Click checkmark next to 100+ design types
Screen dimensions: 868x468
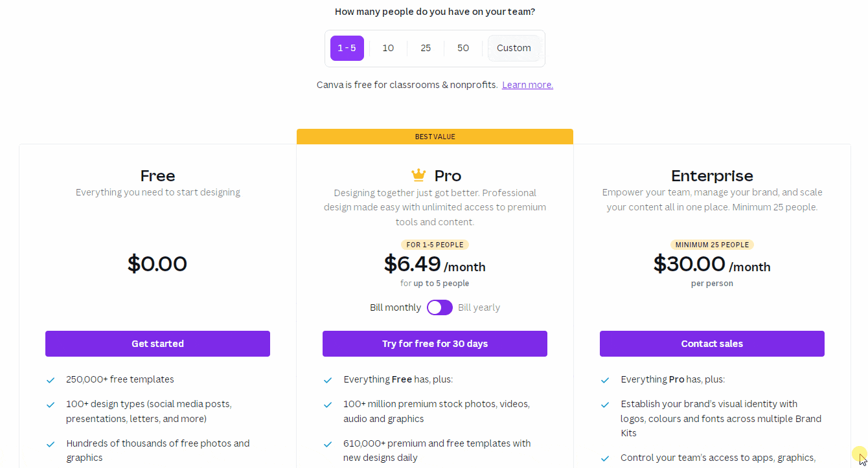pyautogui.click(x=51, y=405)
